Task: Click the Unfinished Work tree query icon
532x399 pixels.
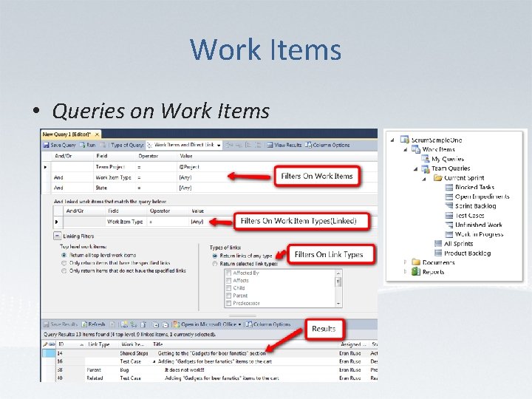Action: 449,225
